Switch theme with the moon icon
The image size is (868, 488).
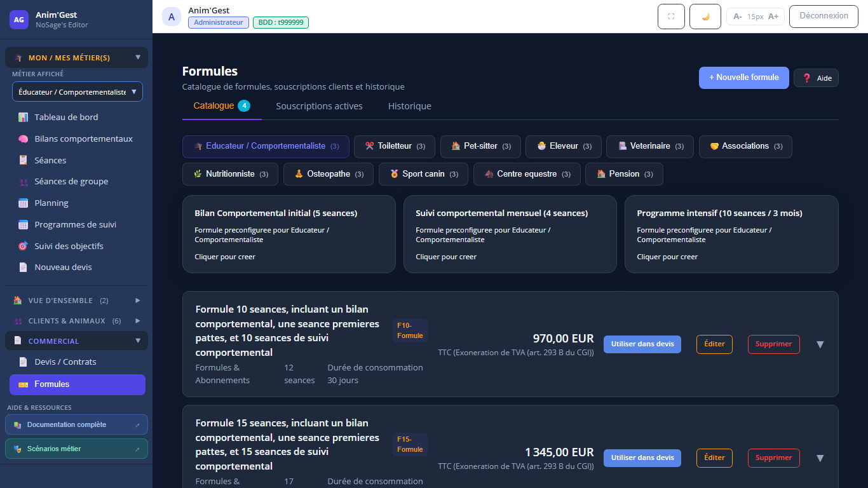[x=705, y=17]
